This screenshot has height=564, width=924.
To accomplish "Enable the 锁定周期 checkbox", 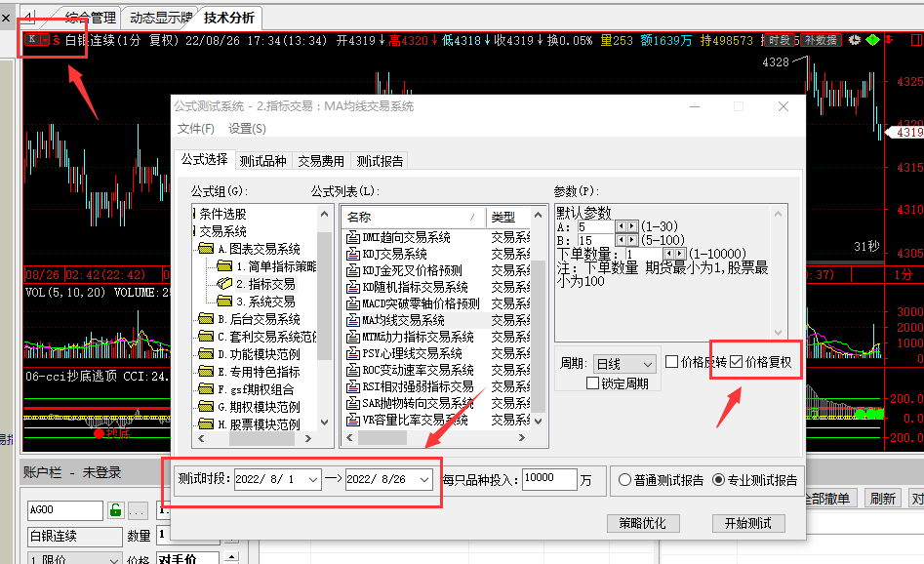I will [x=593, y=383].
